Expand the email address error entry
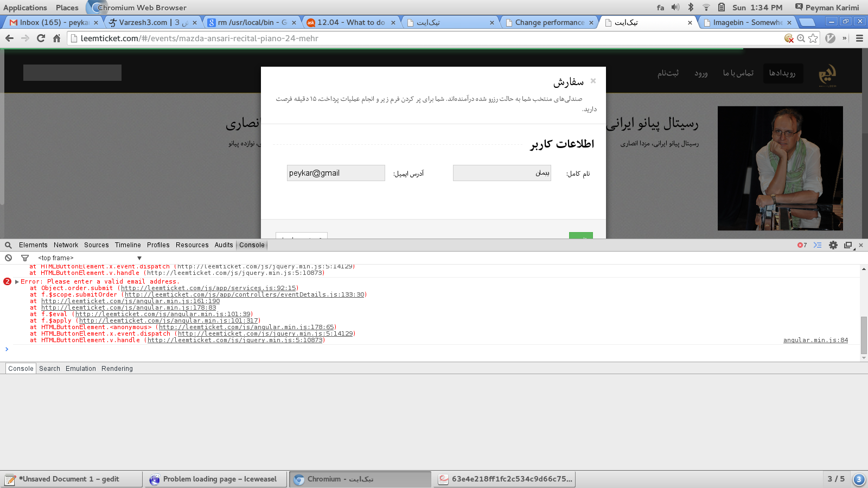The image size is (868, 488). [17, 281]
